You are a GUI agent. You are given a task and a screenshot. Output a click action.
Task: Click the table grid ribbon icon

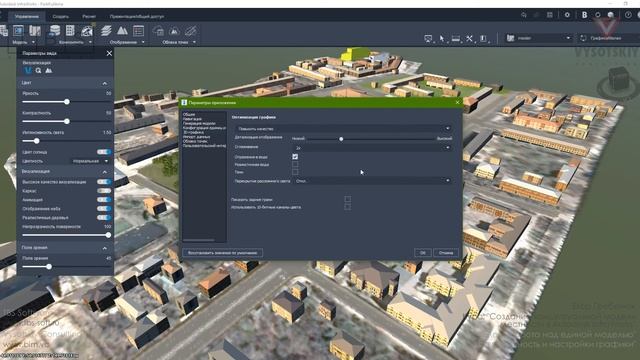70,31
